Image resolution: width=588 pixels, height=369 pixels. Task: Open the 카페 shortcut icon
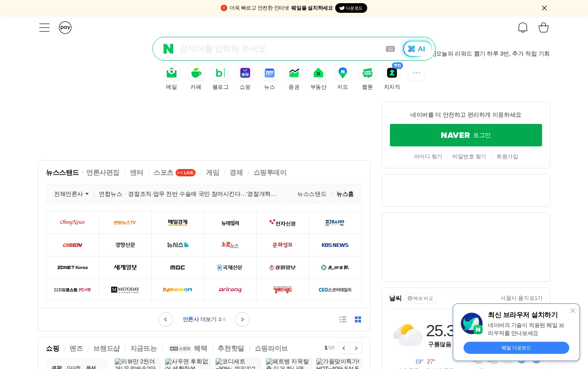[196, 73]
